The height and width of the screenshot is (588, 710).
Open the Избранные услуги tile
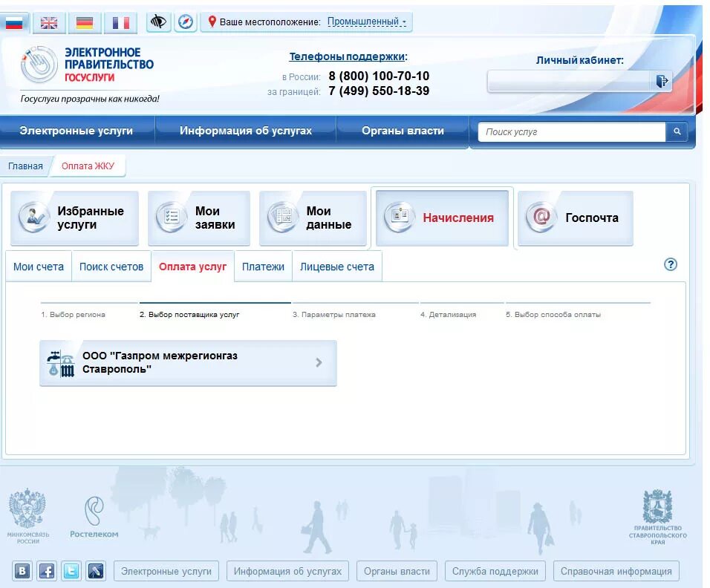(x=75, y=218)
